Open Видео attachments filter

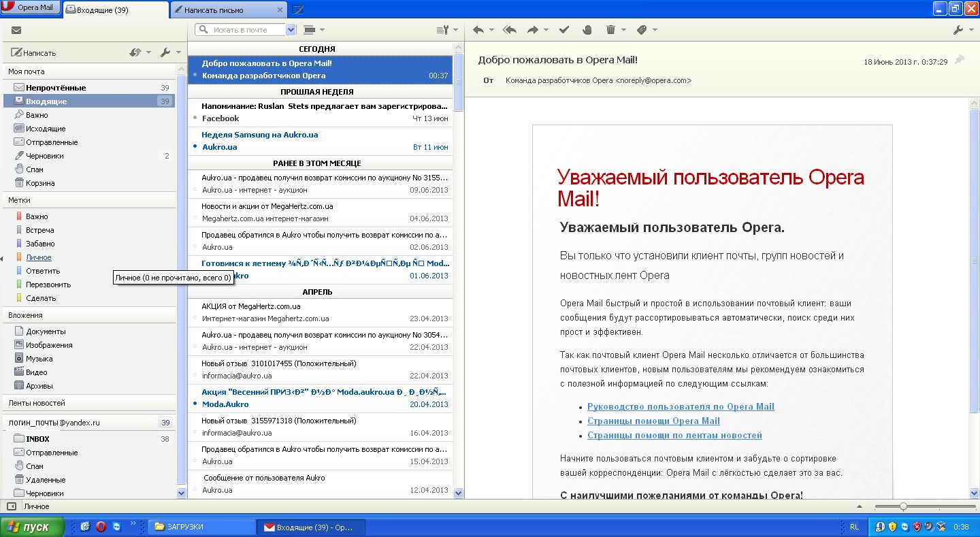point(37,372)
